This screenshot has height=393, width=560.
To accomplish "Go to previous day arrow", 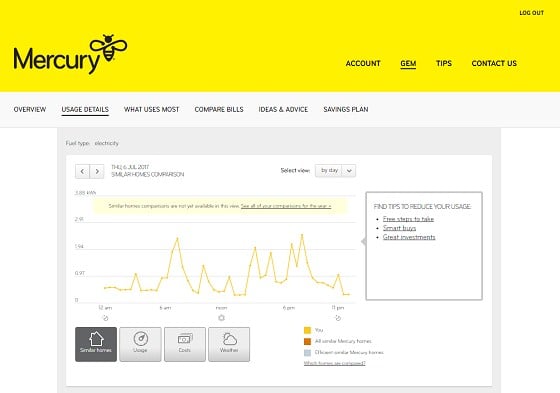I will 82,171.
